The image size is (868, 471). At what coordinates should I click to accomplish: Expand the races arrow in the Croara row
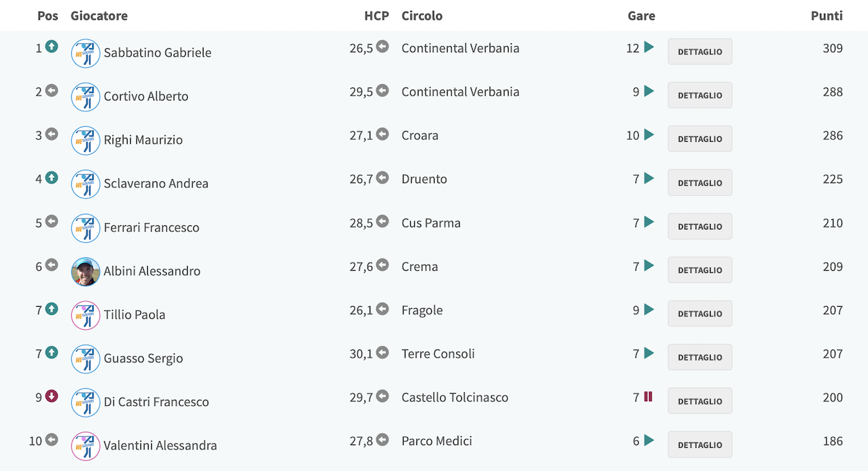(x=649, y=134)
